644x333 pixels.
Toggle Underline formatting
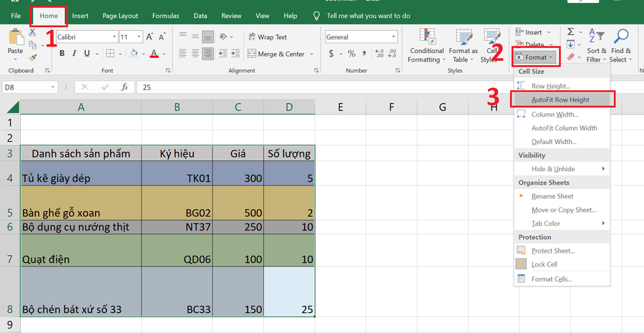coord(87,54)
